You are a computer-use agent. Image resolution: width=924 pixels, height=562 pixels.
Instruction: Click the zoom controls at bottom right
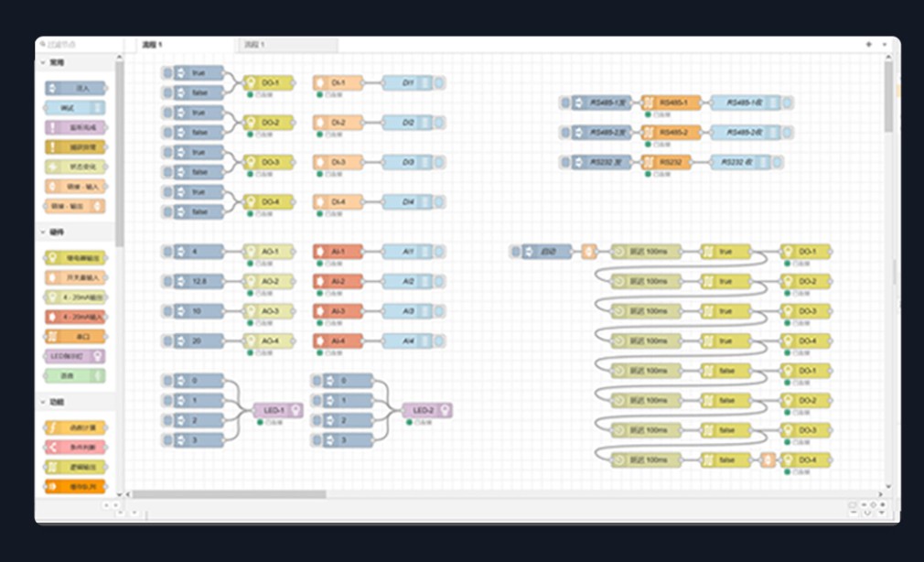[x=873, y=505]
